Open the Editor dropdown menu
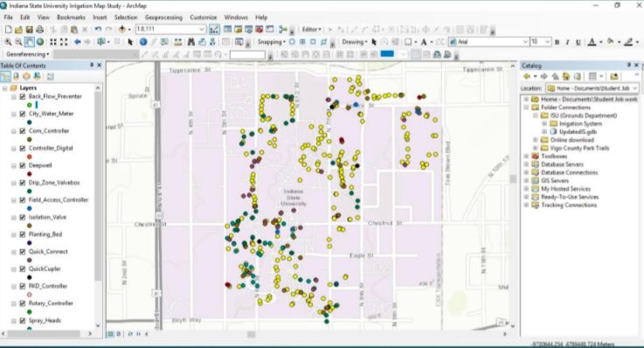This screenshot has height=348, width=644. (x=311, y=30)
